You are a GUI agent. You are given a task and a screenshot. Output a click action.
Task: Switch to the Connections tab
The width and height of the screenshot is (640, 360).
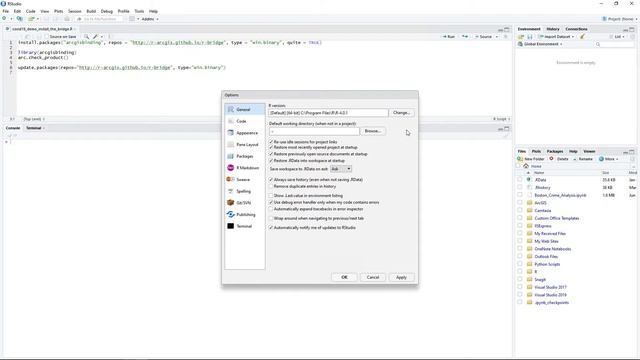click(576, 29)
